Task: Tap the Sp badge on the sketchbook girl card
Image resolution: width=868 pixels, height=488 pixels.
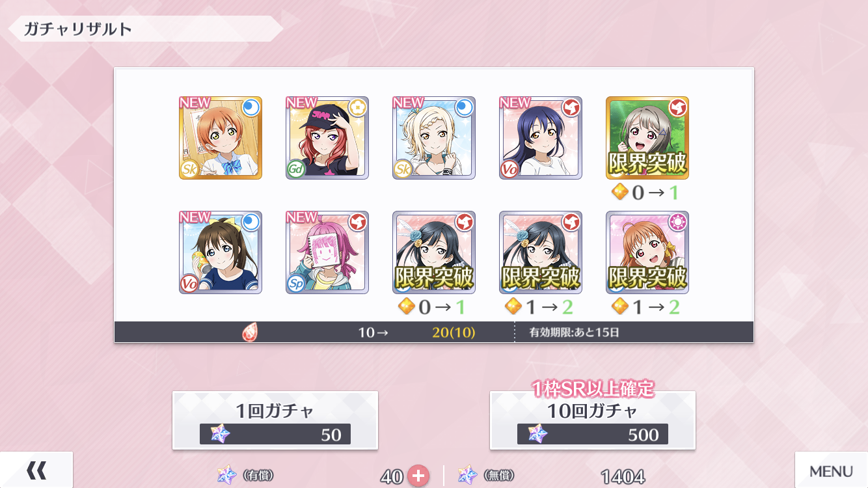Action: point(295,284)
